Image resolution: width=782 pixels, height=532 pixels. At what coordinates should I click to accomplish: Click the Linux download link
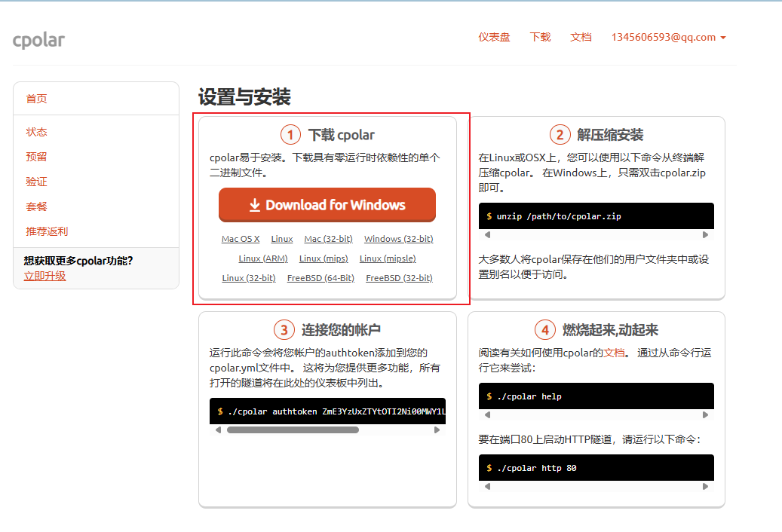point(282,239)
